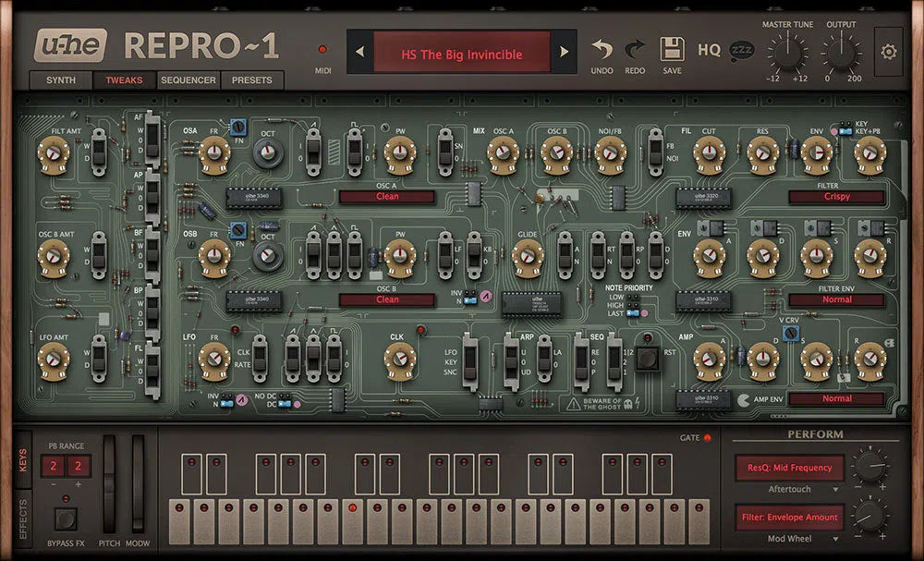Screen dimensions: 924x561
Task: Click the Redo arrow icon
Action: (x=635, y=49)
